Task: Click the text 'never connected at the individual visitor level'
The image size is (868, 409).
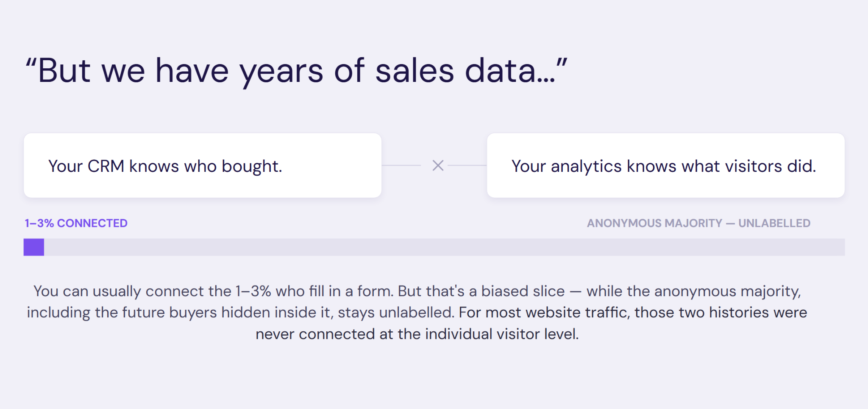Action: tap(417, 334)
